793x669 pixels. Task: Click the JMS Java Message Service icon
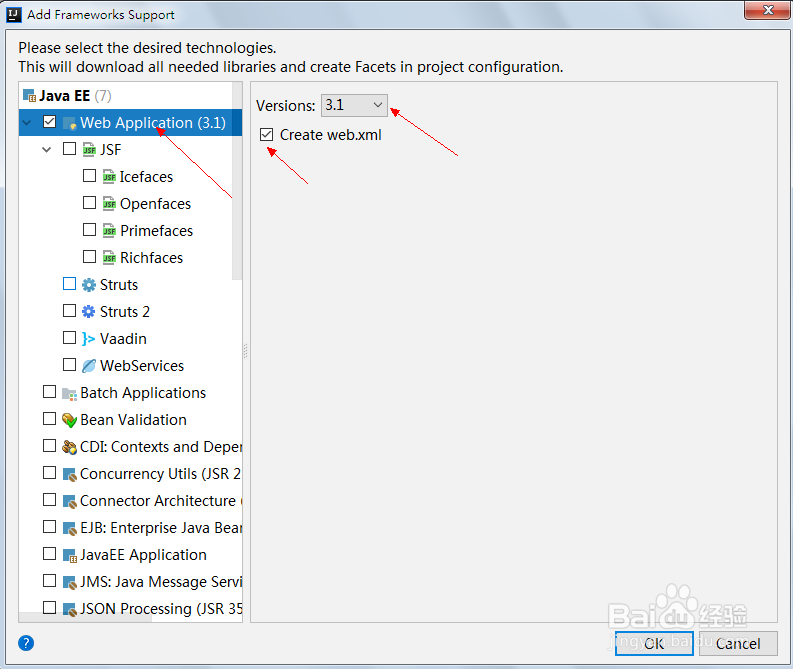(69, 583)
